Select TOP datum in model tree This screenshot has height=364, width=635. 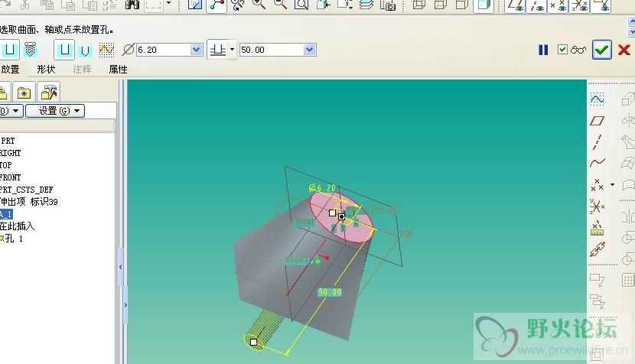[5, 165]
